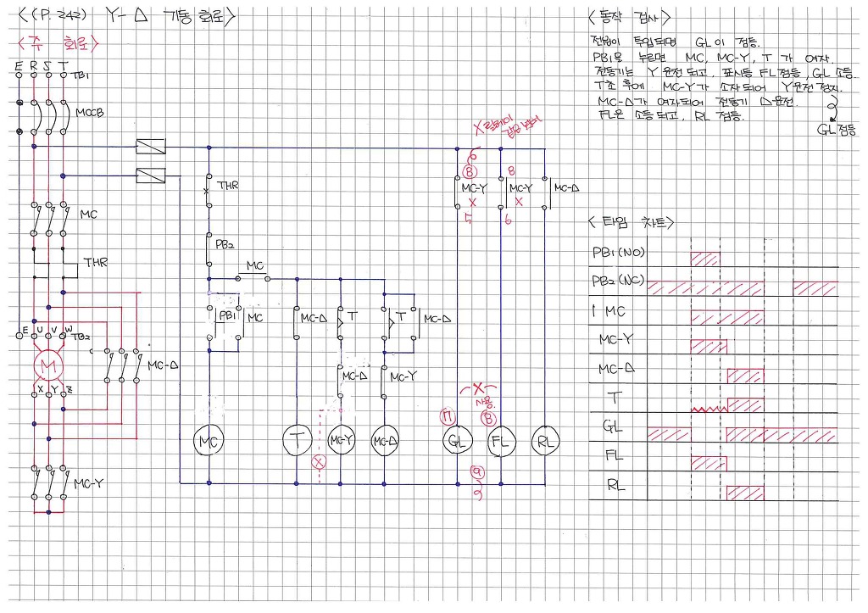Select 'THR' label in the control circuit
The height and width of the screenshot is (613, 868).
(x=228, y=185)
